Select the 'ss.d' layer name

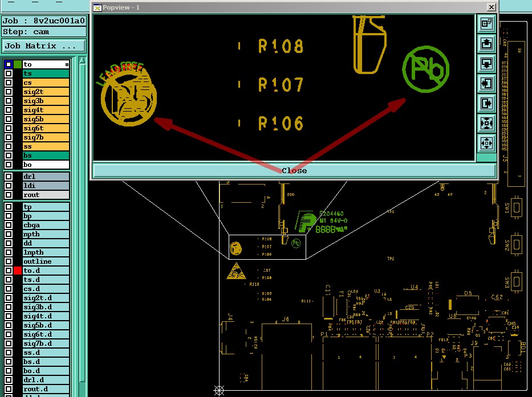tap(46, 353)
